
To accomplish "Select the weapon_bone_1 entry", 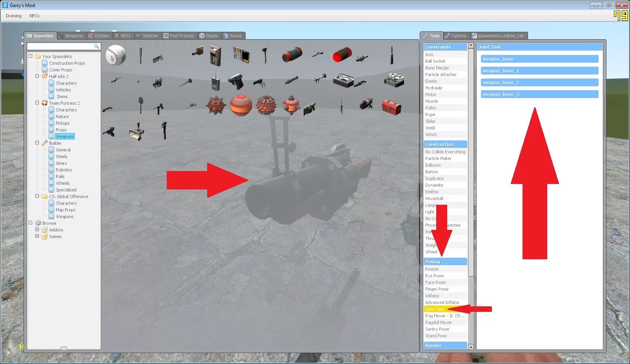I will pyautogui.click(x=539, y=71).
